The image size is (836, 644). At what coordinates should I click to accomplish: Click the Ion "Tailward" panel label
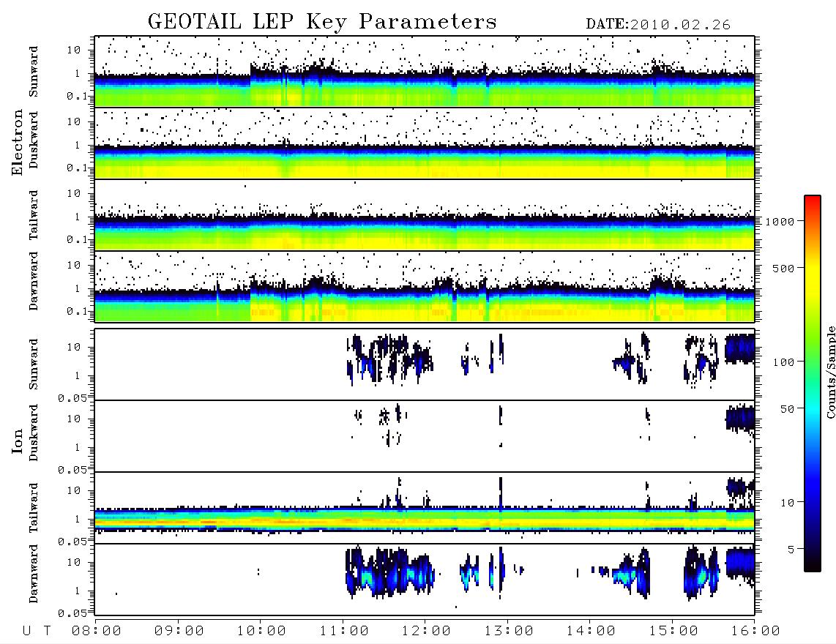[34, 508]
